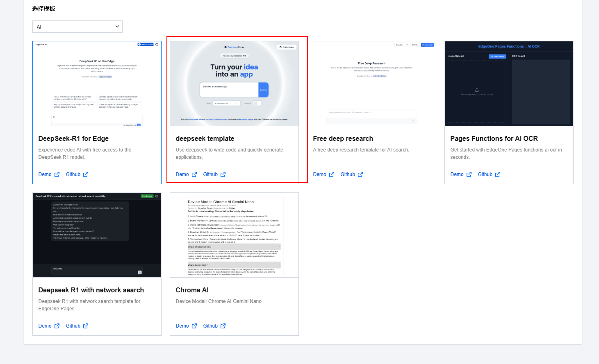Click the 'Chrome AI' card title
The height and width of the screenshot is (364, 599).
pos(192,290)
